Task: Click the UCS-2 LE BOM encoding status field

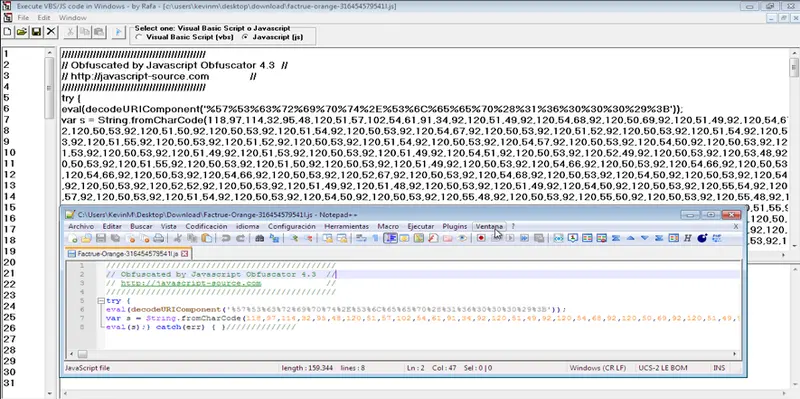Action: click(x=663, y=368)
